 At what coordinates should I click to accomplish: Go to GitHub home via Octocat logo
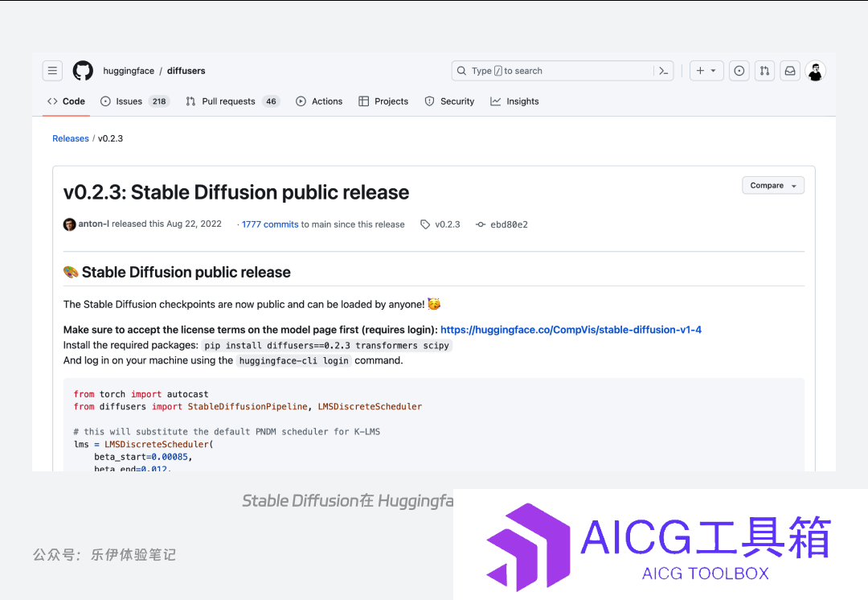(83, 71)
